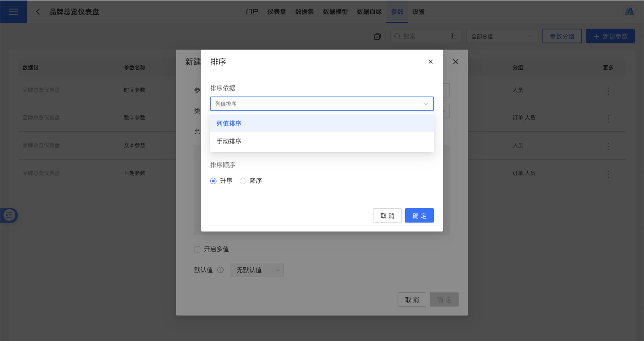
Task: Open more options for 日期参数 row
Action: tap(608, 174)
